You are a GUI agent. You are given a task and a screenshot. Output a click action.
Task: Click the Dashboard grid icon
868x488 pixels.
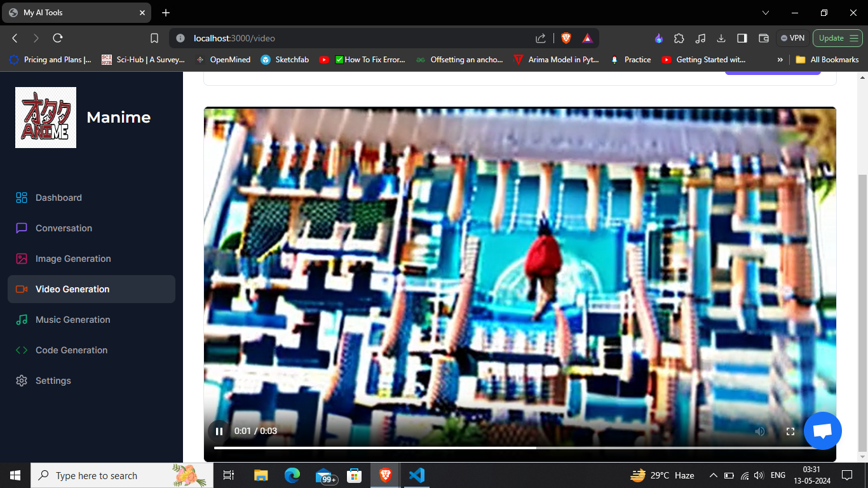22,198
